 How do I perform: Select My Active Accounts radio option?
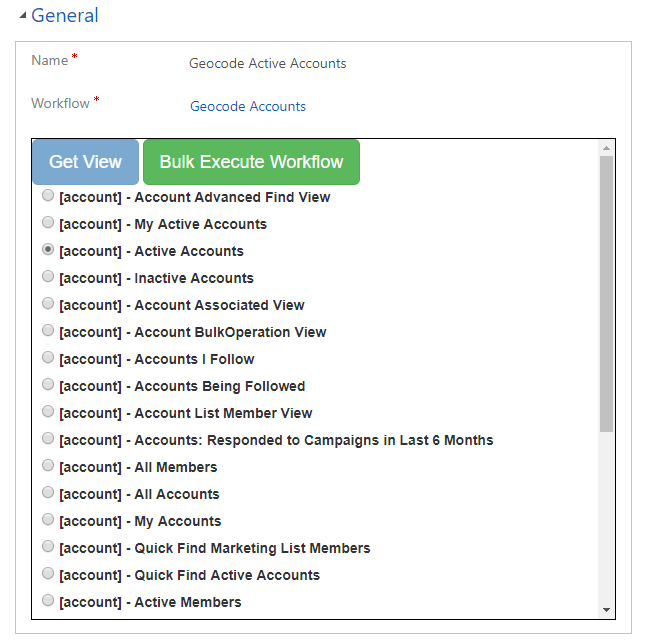point(48,224)
